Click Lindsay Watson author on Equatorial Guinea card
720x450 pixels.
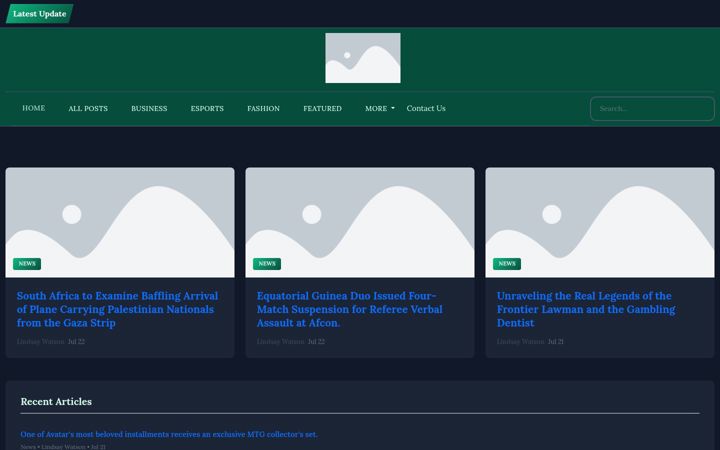(x=281, y=342)
